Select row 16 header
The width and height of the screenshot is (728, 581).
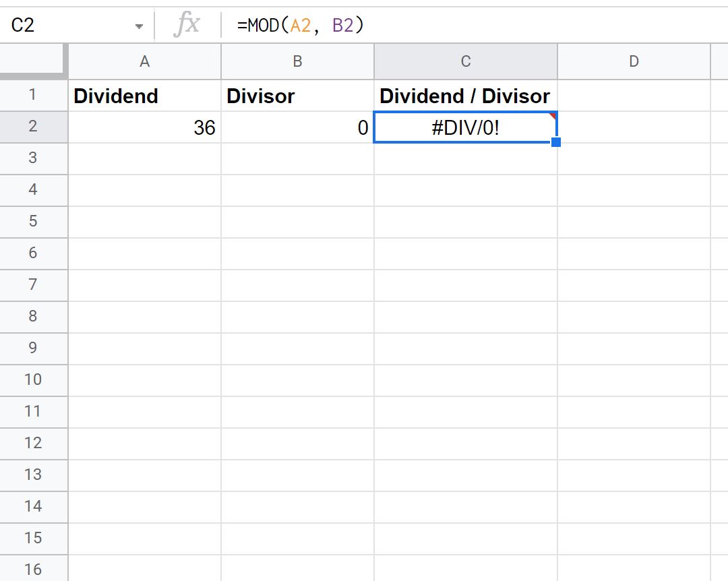point(32,568)
